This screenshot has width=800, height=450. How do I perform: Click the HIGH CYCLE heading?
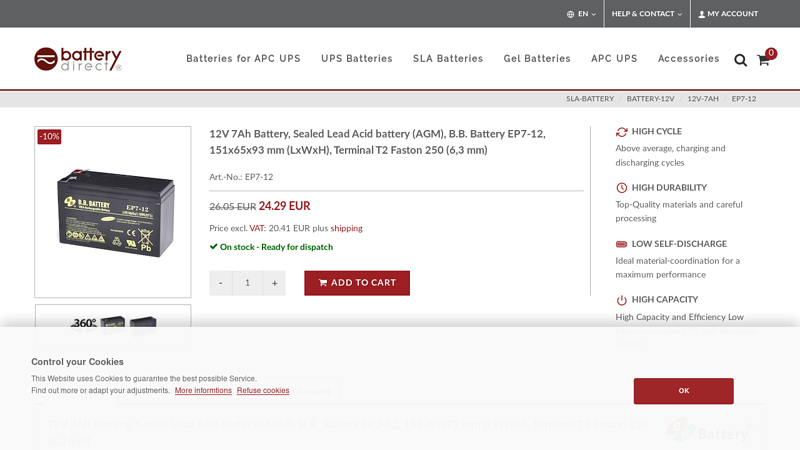tap(657, 132)
